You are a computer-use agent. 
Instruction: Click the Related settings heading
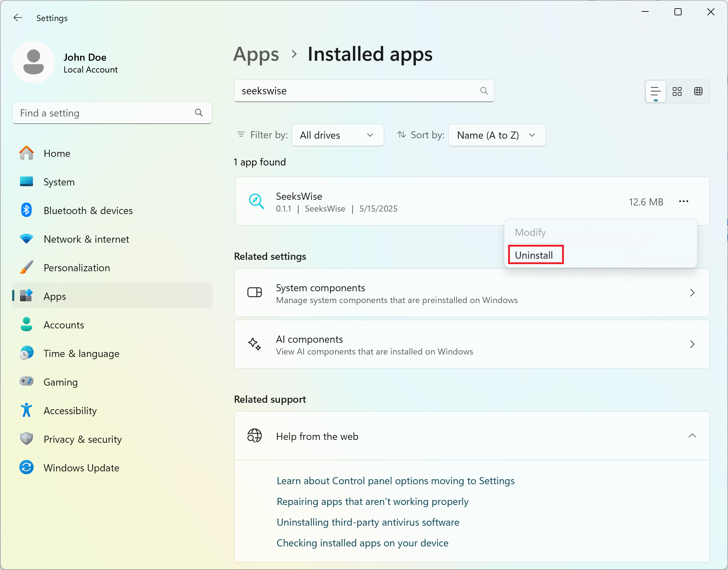tap(270, 256)
